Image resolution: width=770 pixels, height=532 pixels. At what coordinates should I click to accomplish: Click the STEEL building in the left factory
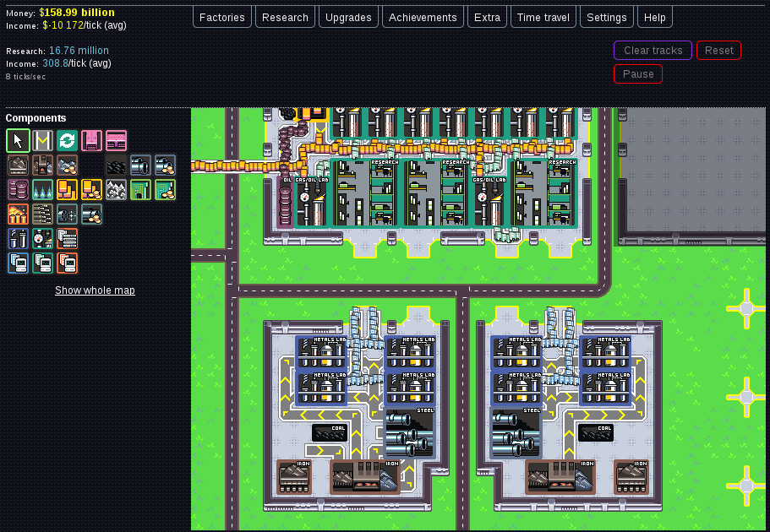409,432
